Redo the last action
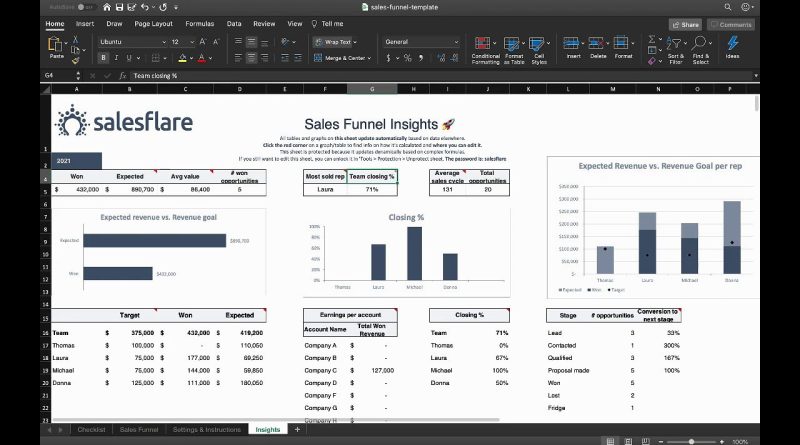This screenshot has height=445, width=800. coord(163,7)
